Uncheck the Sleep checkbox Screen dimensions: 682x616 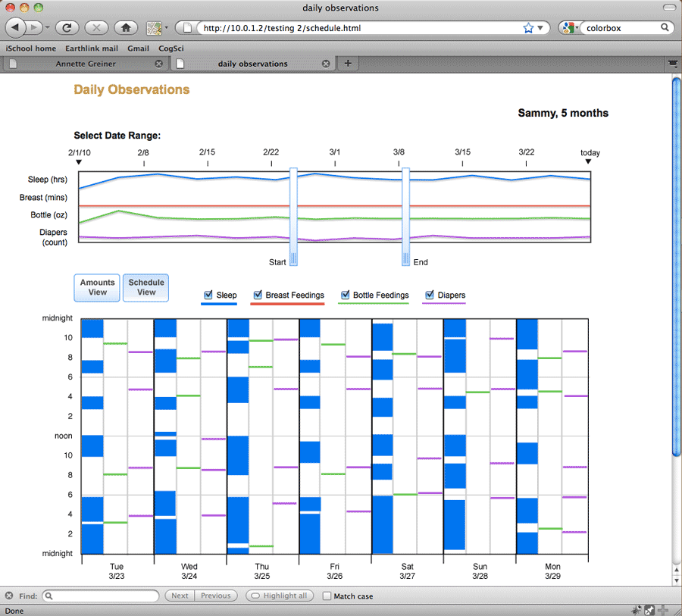[209, 295]
